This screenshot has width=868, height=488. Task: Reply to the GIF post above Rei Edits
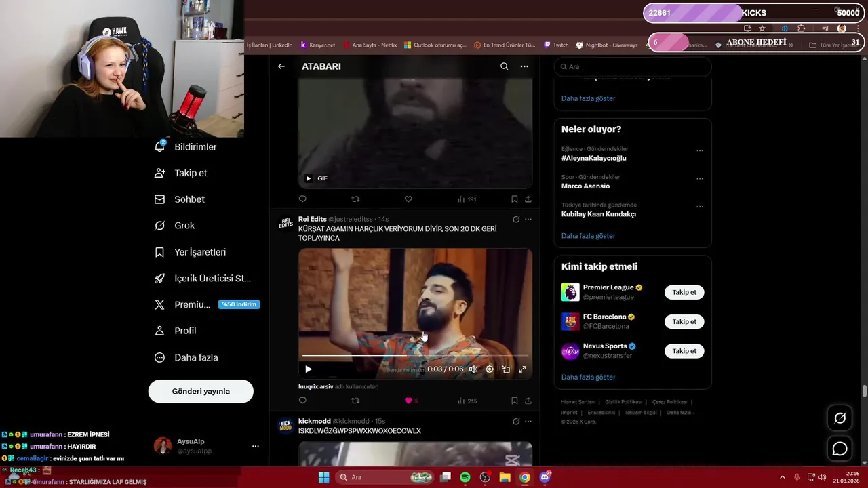coord(302,199)
